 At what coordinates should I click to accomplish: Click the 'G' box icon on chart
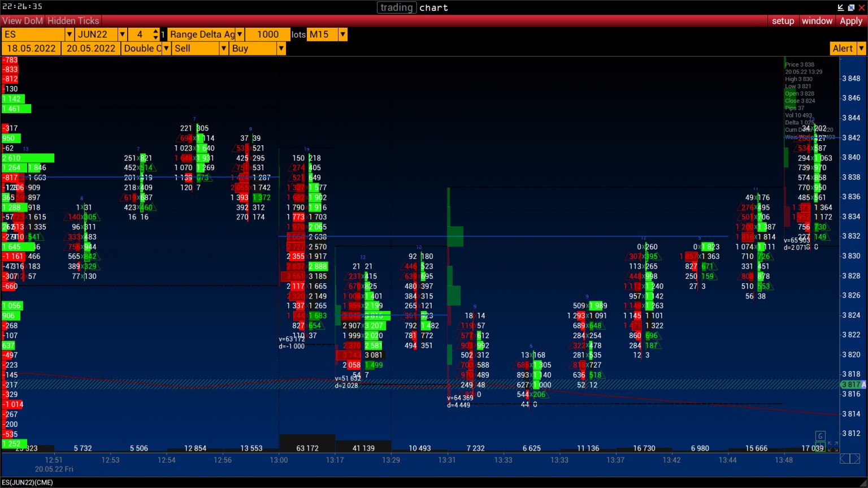(820, 435)
